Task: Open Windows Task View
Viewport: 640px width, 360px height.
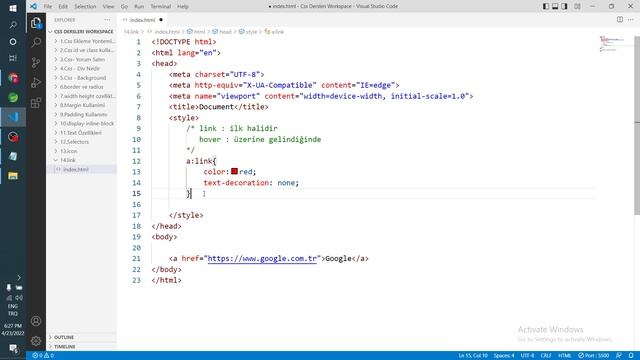Action: coord(13,58)
